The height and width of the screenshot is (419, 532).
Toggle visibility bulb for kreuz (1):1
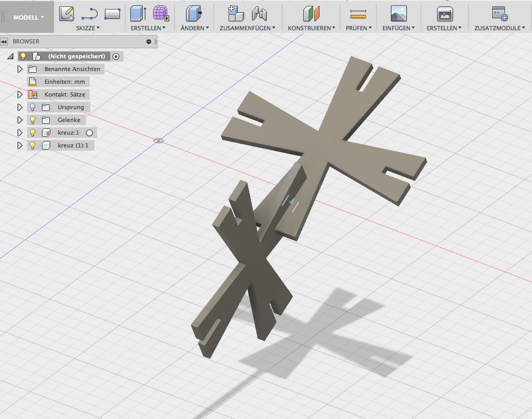coord(32,145)
